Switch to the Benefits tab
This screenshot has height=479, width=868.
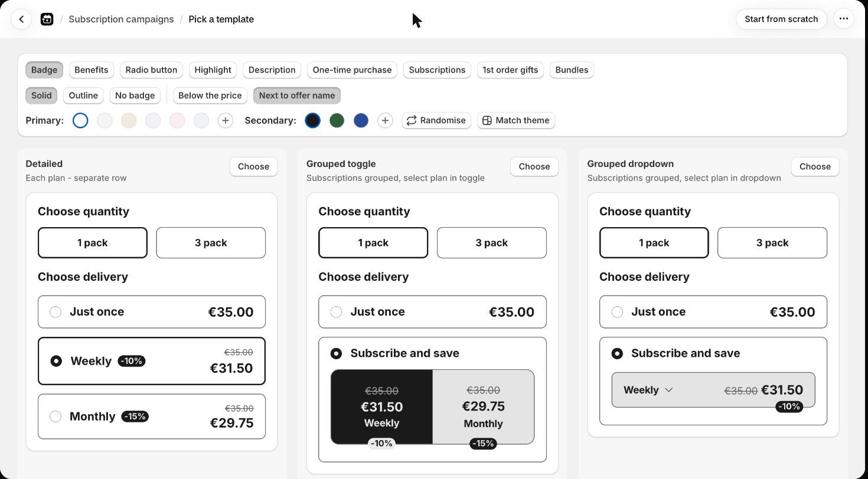click(92, 70)
